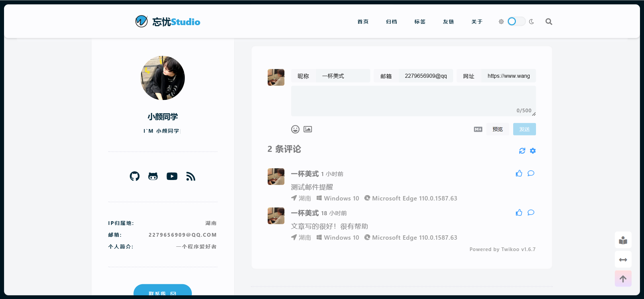Viewport: 644px width, 299px height.
Task: Toggle the single-column layout arrows icon
Action: [623, 259]
